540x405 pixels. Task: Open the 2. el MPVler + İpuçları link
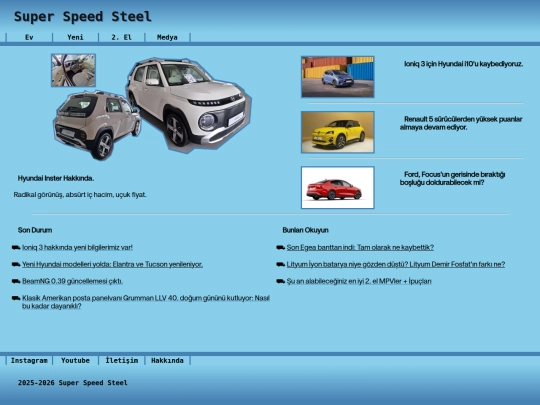tap(359, 281)
